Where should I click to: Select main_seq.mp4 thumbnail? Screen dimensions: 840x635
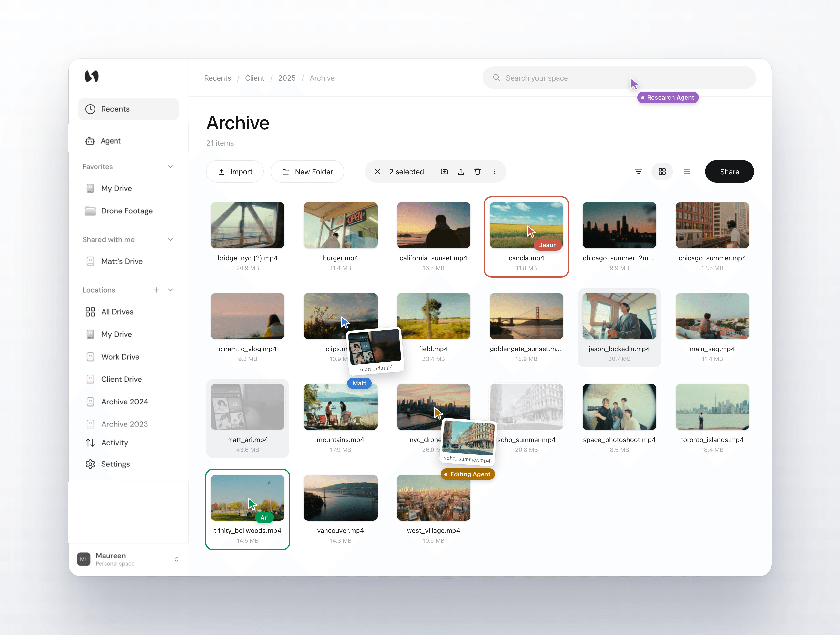coord(712,316)
